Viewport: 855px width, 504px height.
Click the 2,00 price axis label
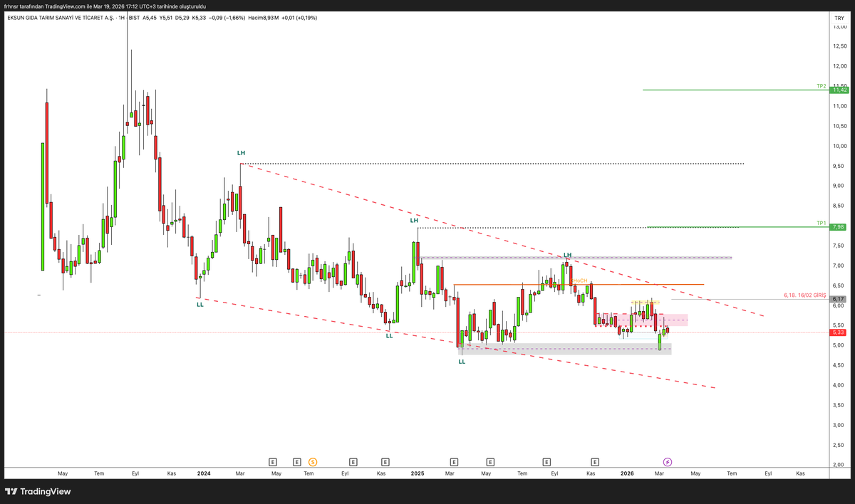(x=840, y=465)
